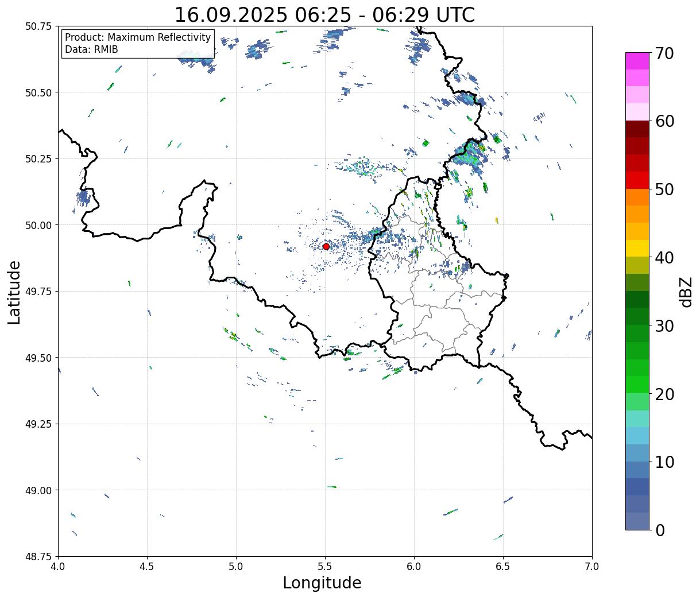
Task: Click the yellow swatch just above 40
Action: (x=637, y=248)
